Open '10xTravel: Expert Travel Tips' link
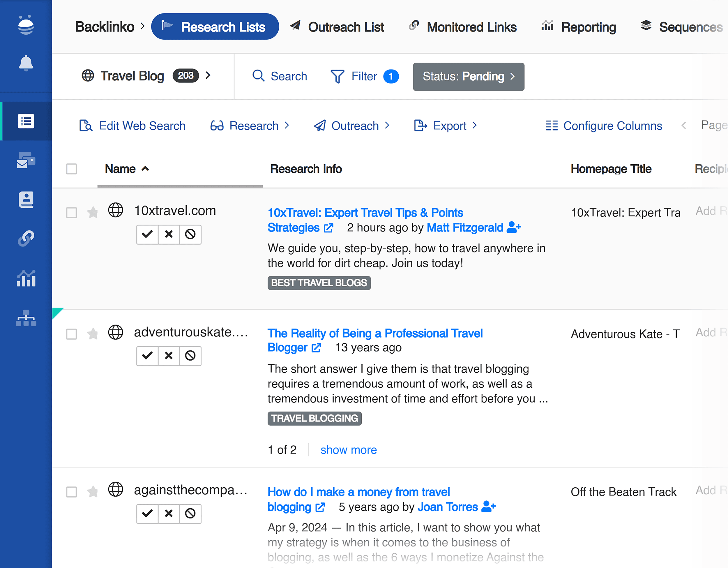This screenshot has width=728, height=568. (x=365, y=220)
